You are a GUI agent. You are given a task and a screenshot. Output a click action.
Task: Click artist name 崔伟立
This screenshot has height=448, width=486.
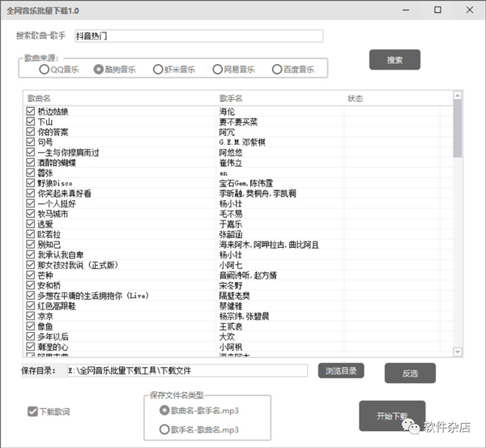[231, 163]
